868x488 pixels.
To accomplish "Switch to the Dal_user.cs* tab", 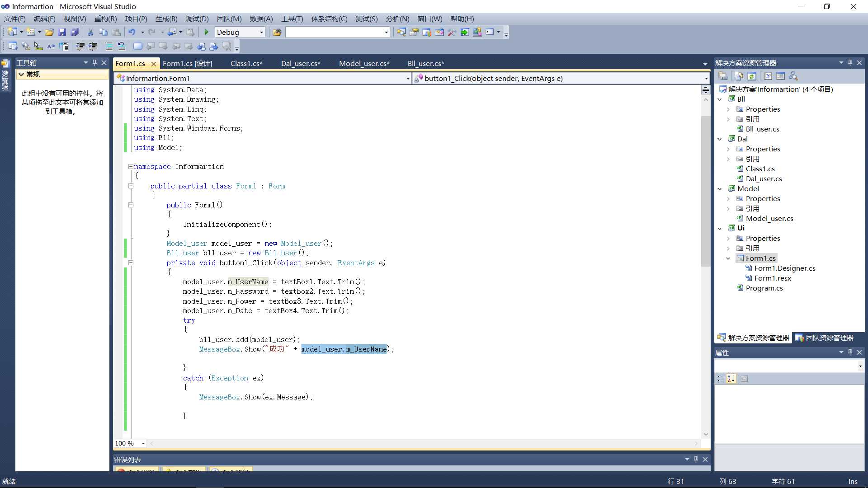I will (301, 63).
